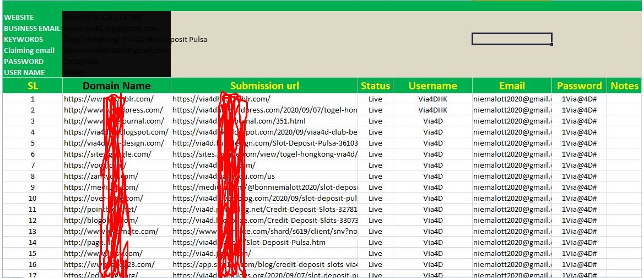
Task: Select the USER NAME label cell
Action: (33, 72)
